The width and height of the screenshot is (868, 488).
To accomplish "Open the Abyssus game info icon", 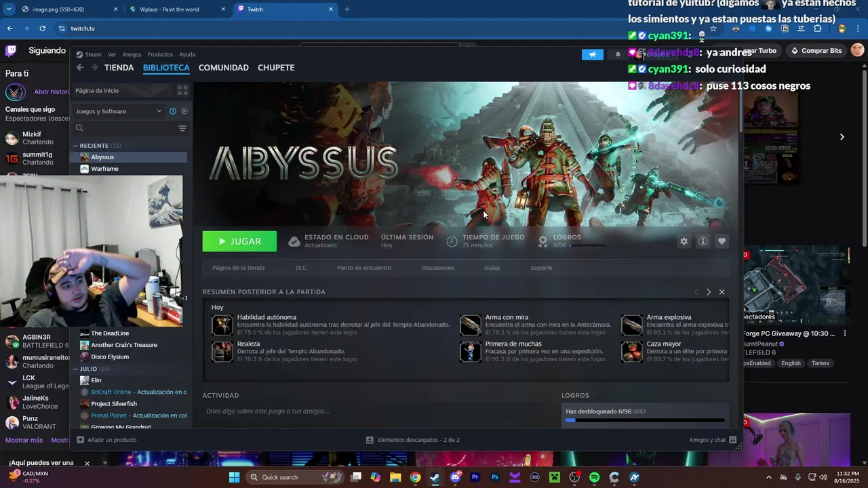I will (x=703, y=241).
